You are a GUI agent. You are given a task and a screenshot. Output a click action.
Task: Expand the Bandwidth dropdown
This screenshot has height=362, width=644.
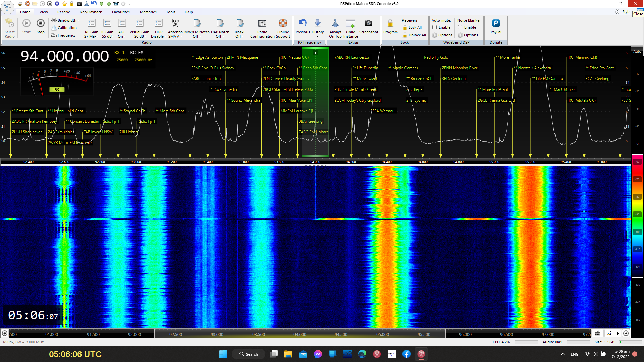click(66, 20)
